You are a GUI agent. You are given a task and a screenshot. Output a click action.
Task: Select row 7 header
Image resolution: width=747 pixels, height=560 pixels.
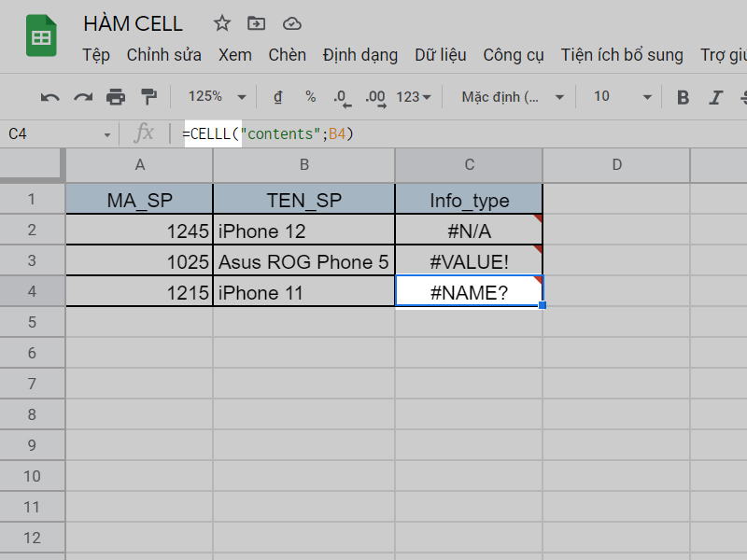tap(32, 384)
